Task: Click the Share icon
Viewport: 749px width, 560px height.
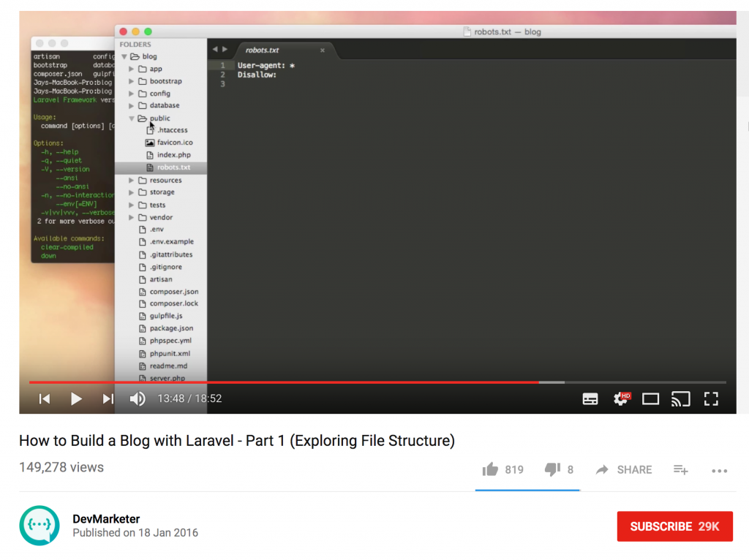Action: click(x=623, y=469)
